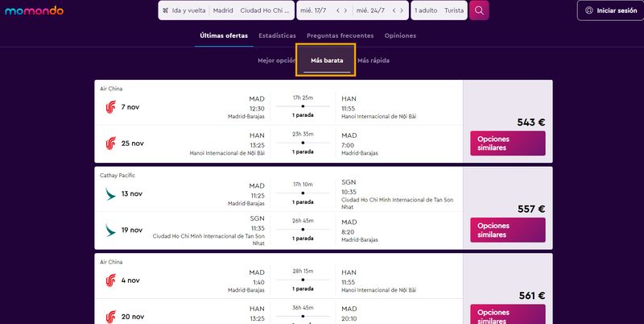Image resolution: width=644 pixels, height=324 pixels.
Task: Click the airplane trip-type icon
Action: 166,10
